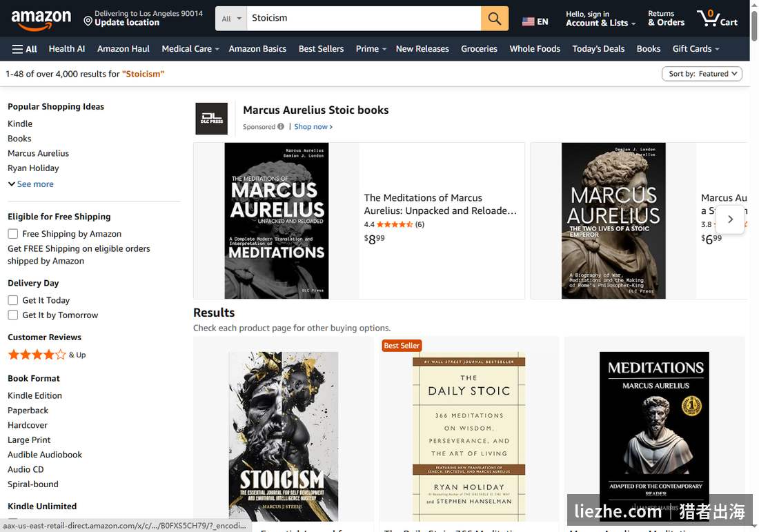Select Ryan Holiday shopping idea
The width and height of the screenshot is (759, 532).
(x=33, y=168)
